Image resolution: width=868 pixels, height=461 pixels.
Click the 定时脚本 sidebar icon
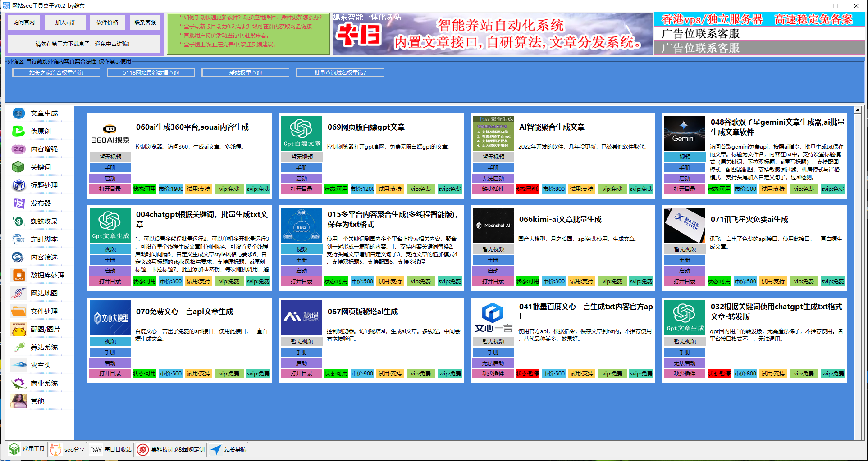18,239
